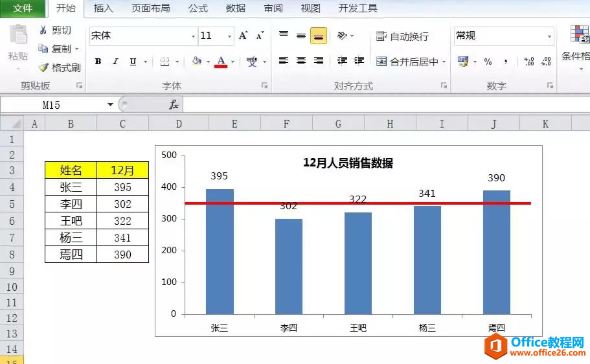Click the chart title 12月人员销售数据
Viewport: 590px width, 364px height.
click(x=348, y=163)
